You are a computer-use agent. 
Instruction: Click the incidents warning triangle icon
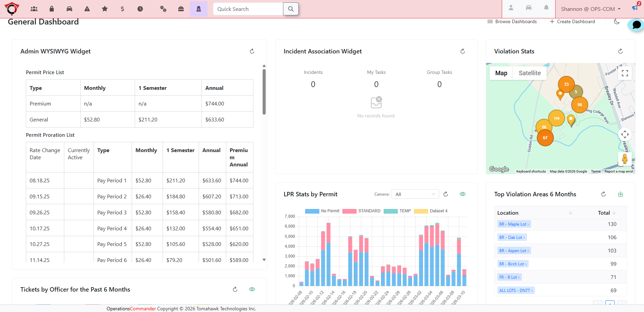[x=87, y=9]
